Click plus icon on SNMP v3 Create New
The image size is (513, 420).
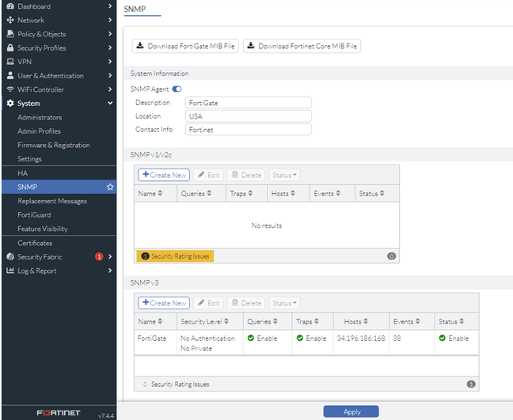coord(146,302)
